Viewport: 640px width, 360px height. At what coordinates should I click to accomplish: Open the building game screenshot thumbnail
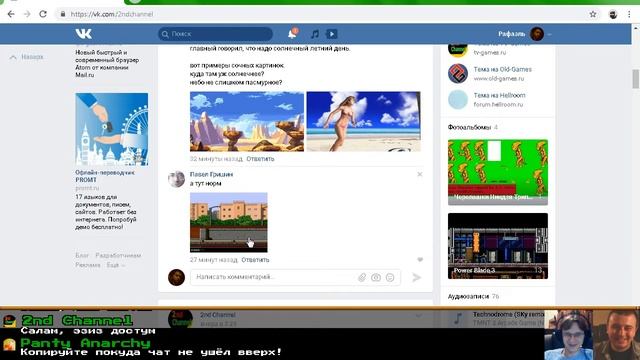point(229,222)
